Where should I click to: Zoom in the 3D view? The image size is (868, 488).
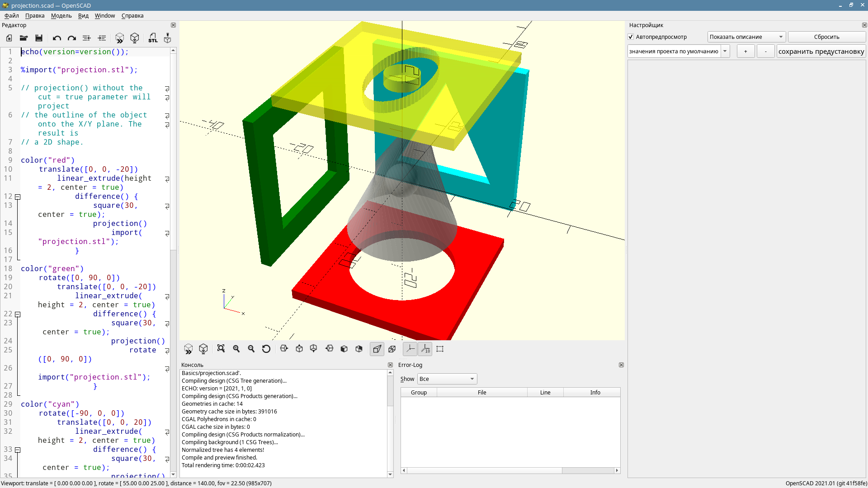[236, 349]
